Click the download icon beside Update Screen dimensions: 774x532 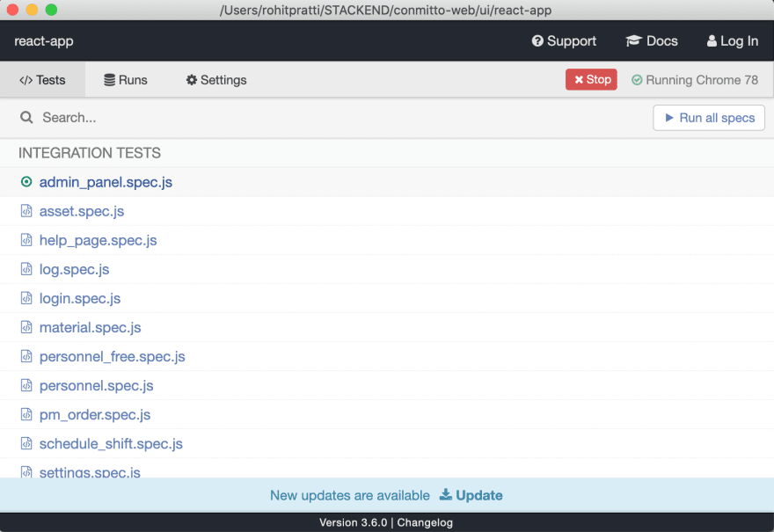445,494
